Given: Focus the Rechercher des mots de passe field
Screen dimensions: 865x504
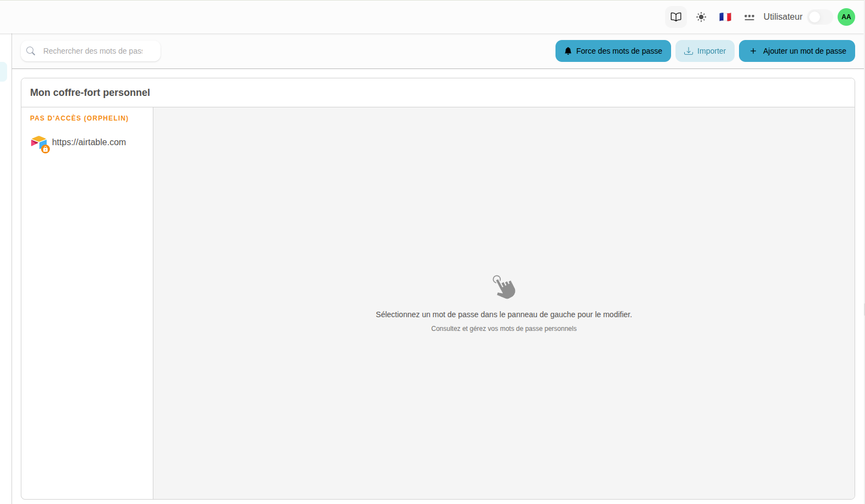Looking at the screenshot, I should pos(93,51).
